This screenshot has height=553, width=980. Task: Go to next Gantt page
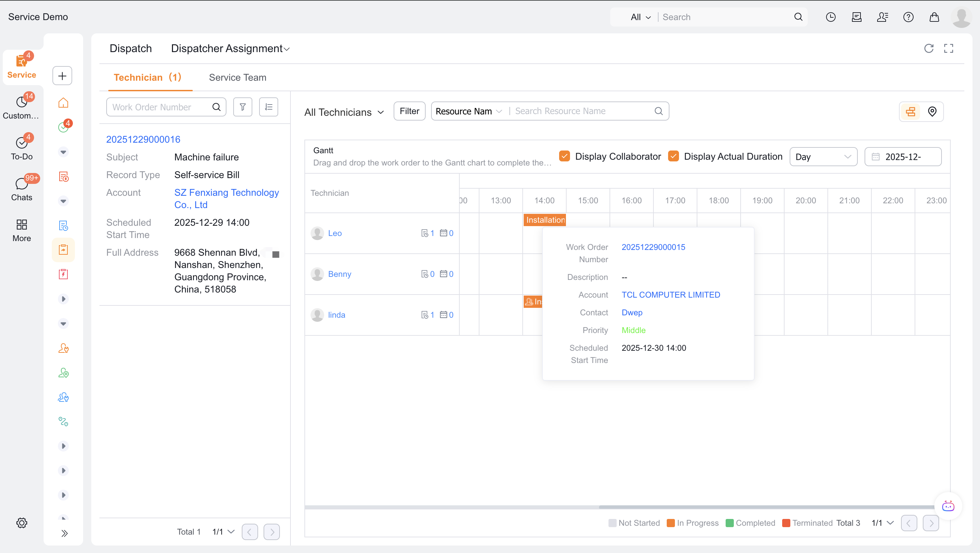[x=931, y=523]
